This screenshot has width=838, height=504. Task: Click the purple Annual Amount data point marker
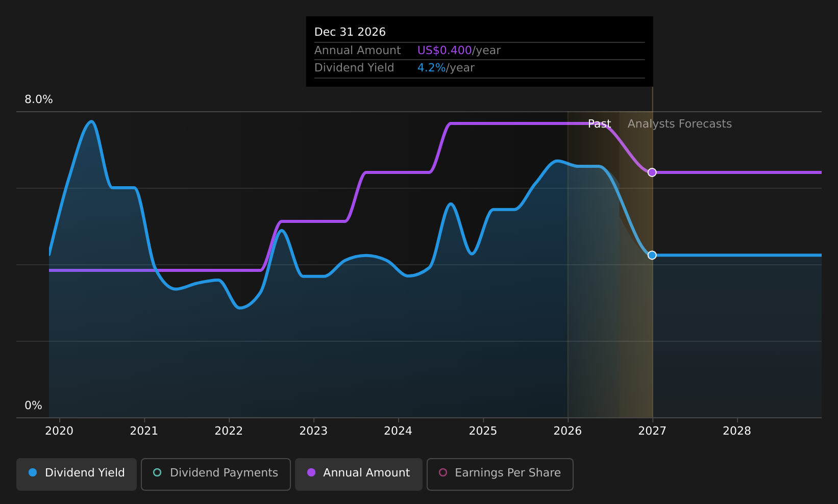click(652, 172)
